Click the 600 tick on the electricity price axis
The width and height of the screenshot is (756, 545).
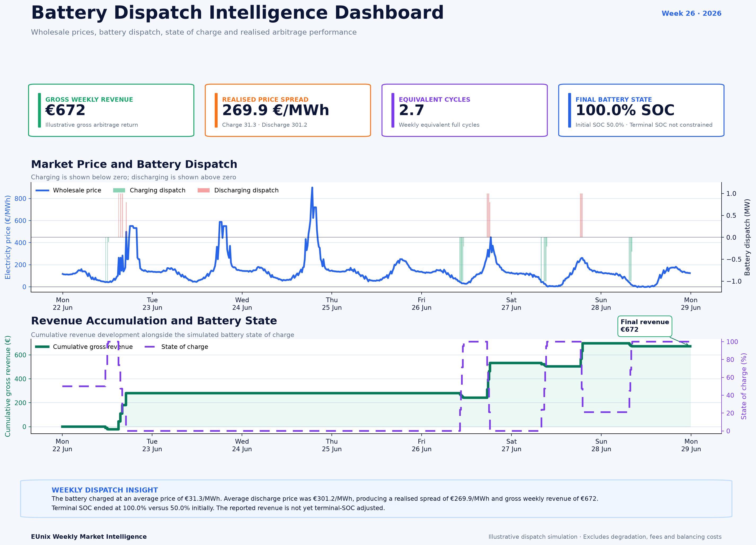[x=20, y=221]
